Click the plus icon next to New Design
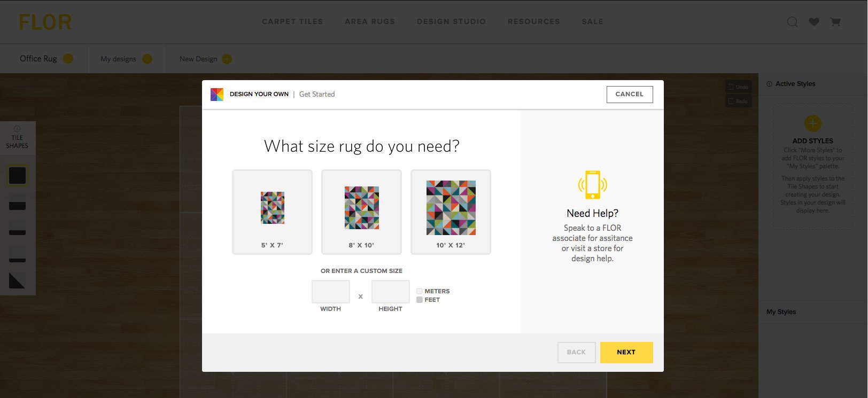Screen dimensions: 868x398 point(227,59)
